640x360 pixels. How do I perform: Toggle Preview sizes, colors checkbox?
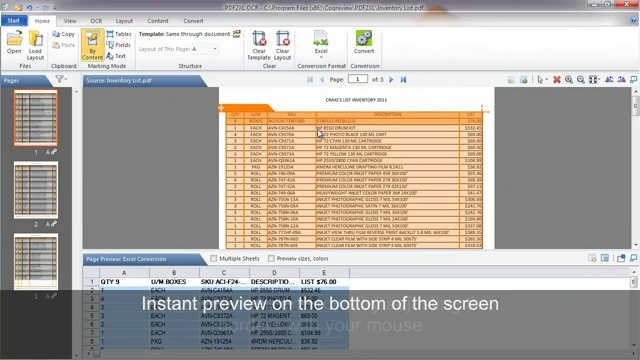tap(271, 258)
